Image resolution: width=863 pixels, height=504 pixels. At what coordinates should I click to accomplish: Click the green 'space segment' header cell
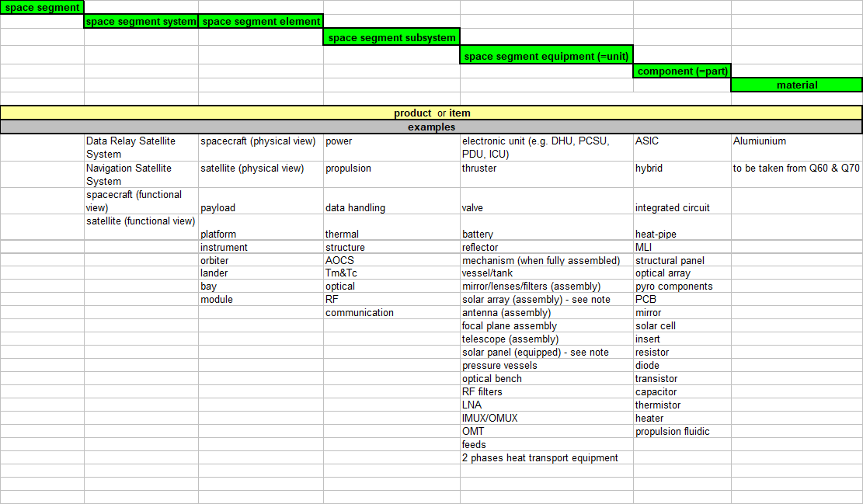[x=42, y=8]
